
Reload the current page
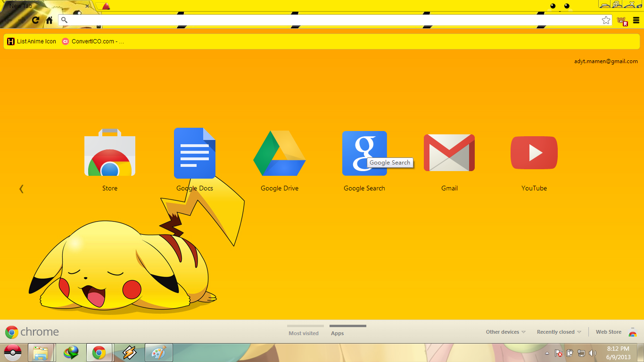pos(36,20)
